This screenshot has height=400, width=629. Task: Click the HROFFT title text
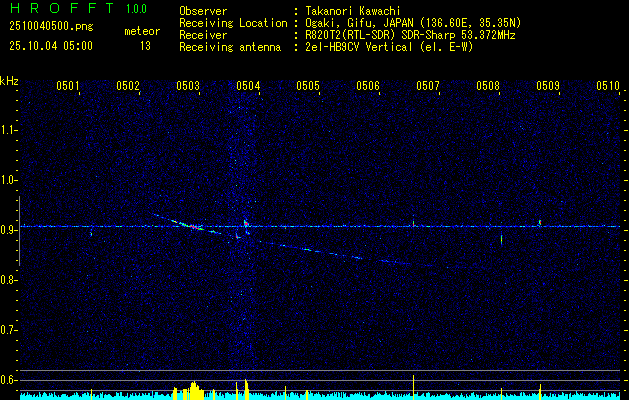62,8
